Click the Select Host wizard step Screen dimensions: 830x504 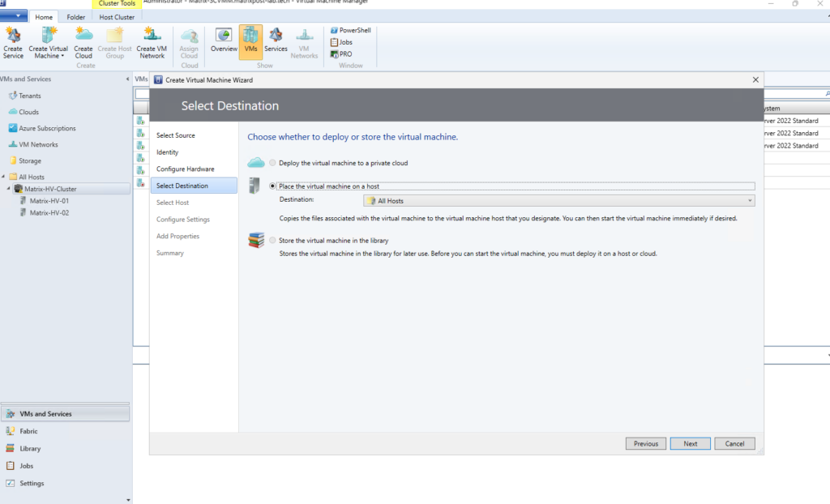[173, 203]
